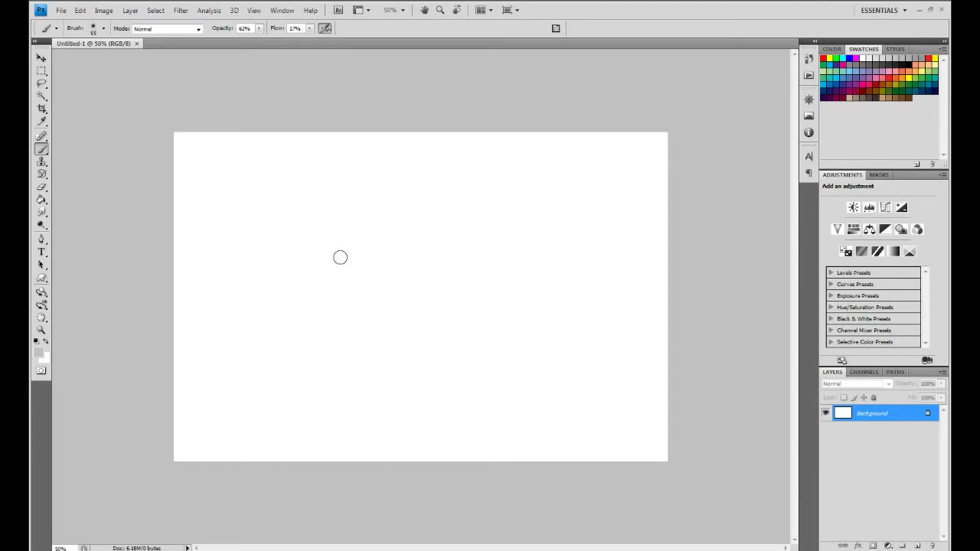Pick the red swatch in Swatches panel

823,59
